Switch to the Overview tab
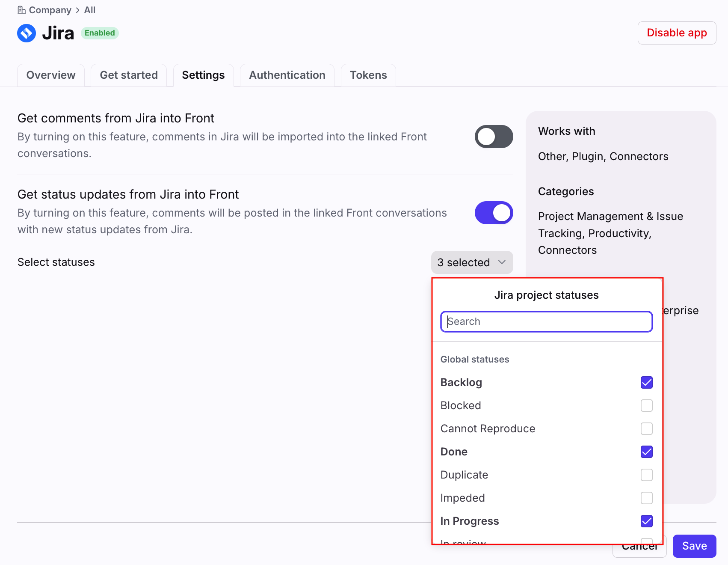Image resolution: width=728 pixels, height=565 pixels. (x=51, y=75)
